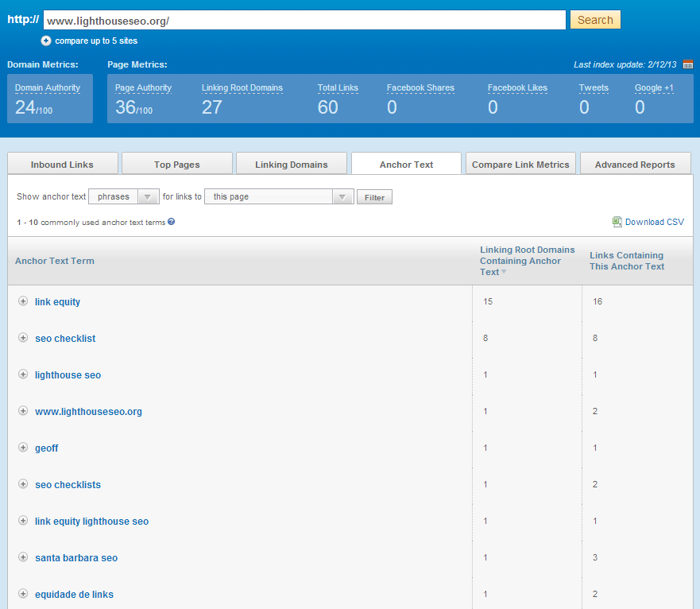Click the Linking Root Domains metric label
This screenshot has height=609, width=700.
(242, 87)
